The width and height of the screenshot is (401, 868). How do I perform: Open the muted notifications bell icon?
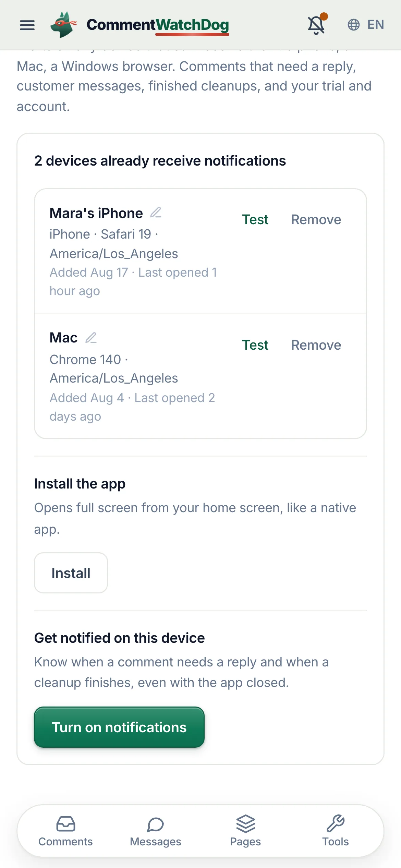coord(316,25)
